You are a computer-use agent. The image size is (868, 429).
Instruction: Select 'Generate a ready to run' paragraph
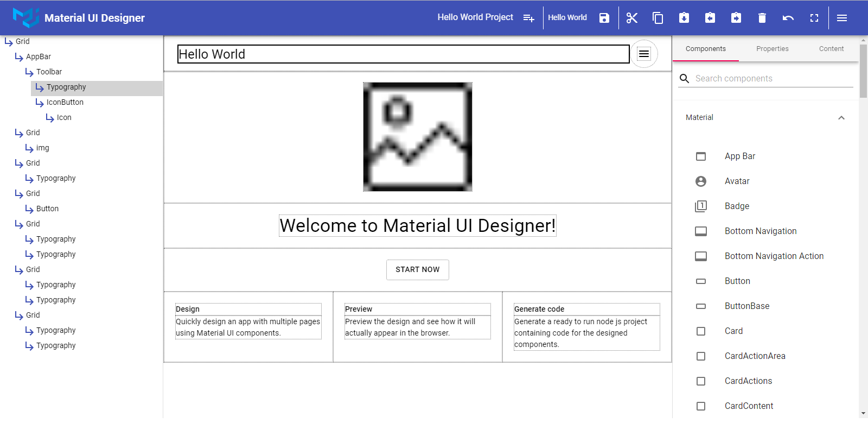pos(587,333)
